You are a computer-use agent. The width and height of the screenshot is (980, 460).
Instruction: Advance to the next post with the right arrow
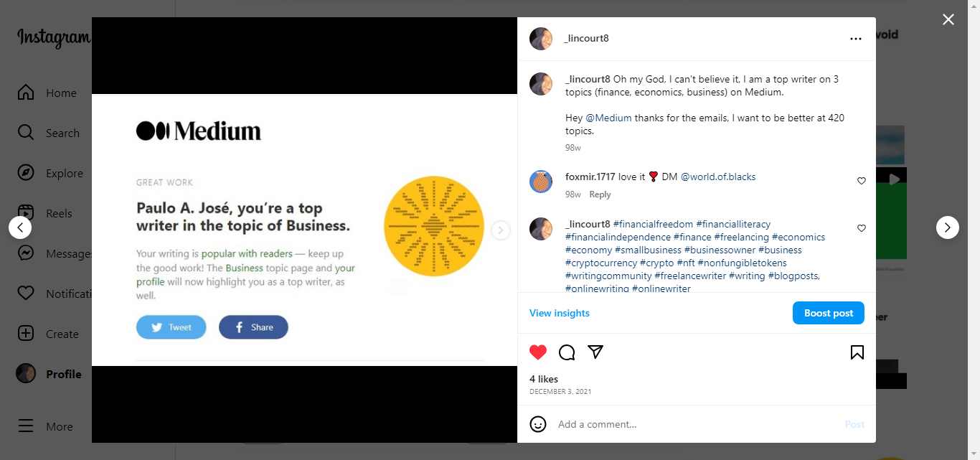(947, 227)
